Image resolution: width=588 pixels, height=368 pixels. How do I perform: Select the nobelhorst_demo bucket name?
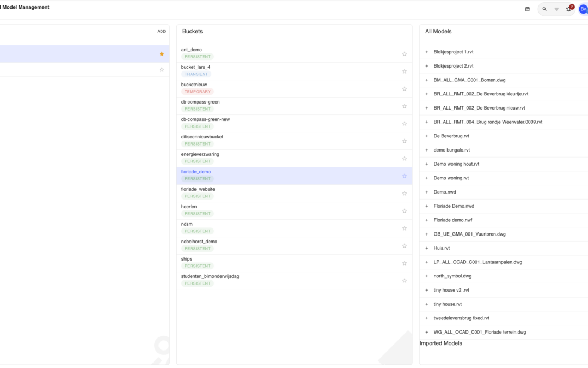199,242
